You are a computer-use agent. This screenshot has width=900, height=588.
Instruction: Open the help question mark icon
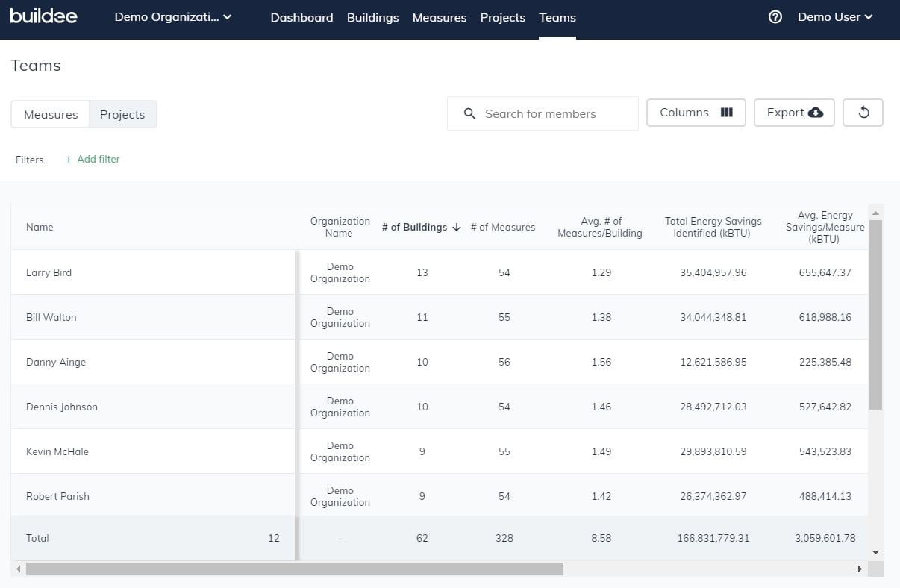point(775,17)
